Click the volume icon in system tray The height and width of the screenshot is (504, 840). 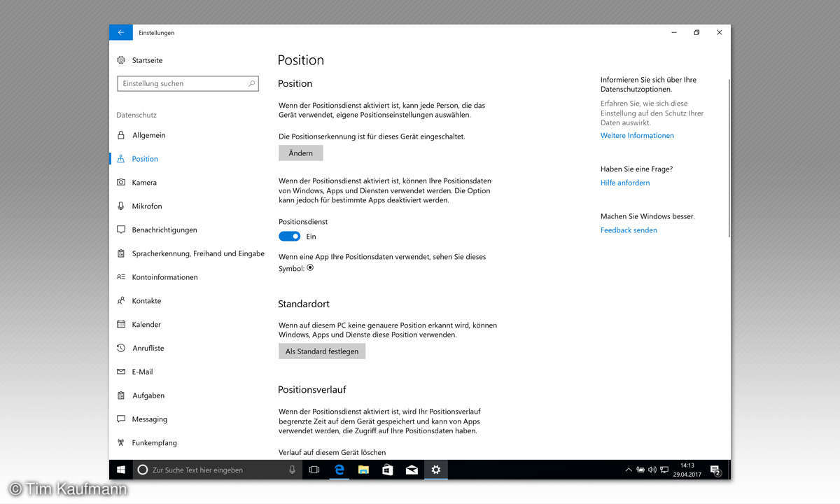(652, 470)
